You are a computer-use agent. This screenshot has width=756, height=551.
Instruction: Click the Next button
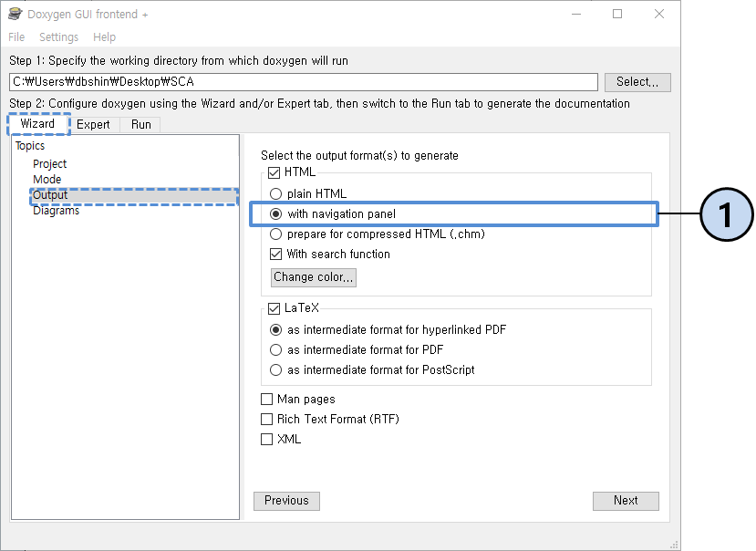[x=626, y=501]
